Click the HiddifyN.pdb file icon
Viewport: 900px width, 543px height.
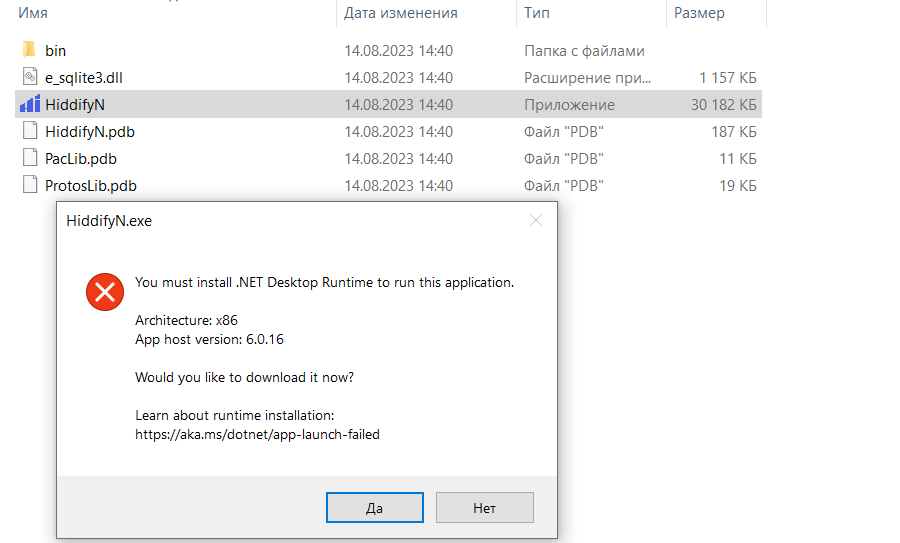[x=29, y=132]
